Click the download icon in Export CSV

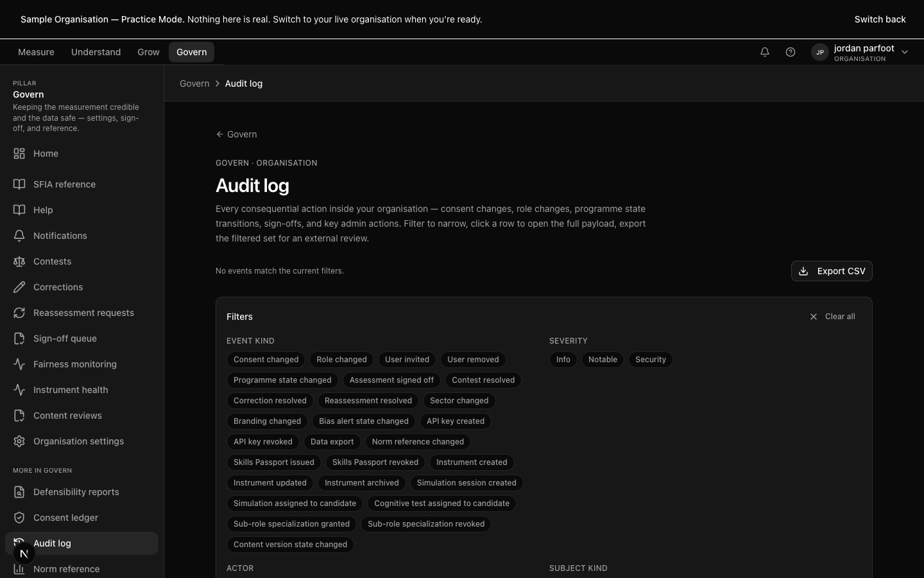click(803, 271)
